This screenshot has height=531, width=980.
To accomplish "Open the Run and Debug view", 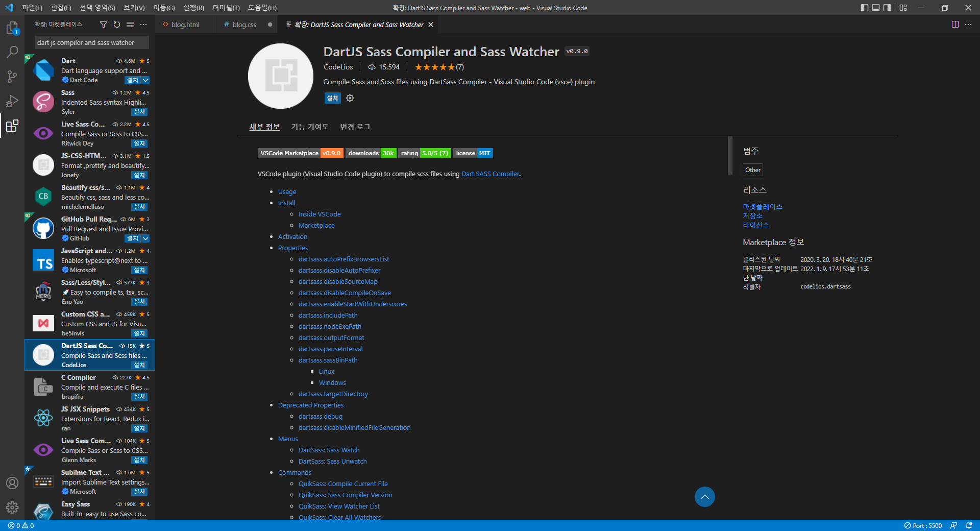I will pyautogui.click(x=12, y=101).
